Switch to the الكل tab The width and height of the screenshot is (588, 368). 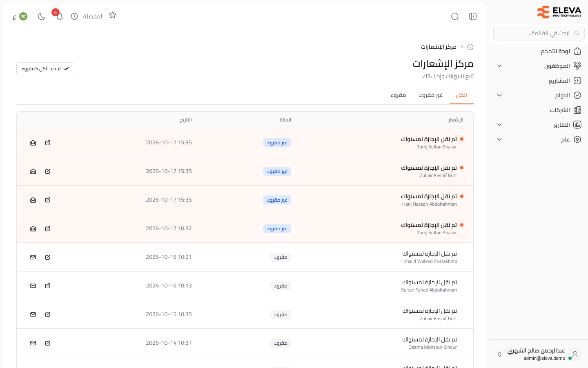[x=461, y=95]
